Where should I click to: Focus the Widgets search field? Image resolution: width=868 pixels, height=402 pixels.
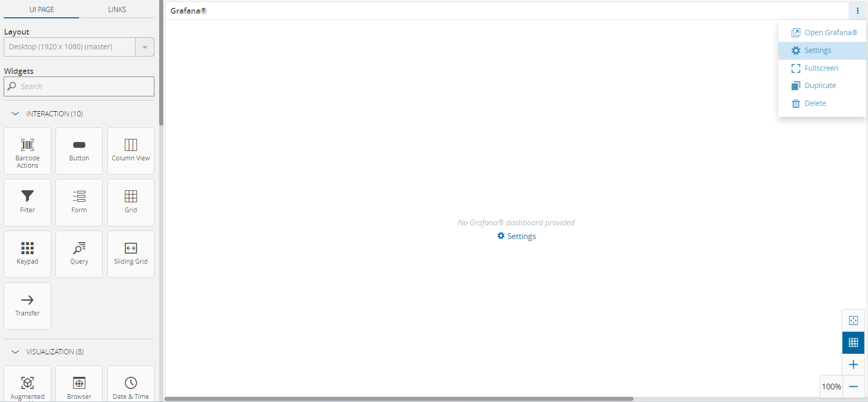pos(79,86)
